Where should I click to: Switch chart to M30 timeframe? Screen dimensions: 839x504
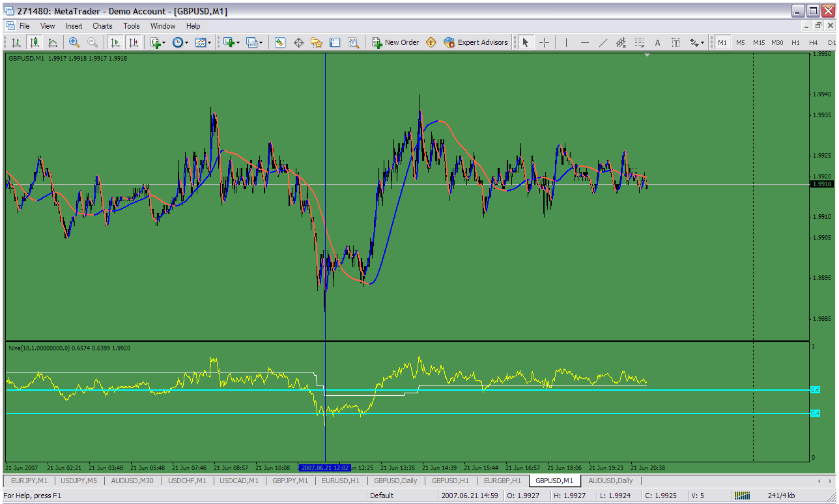(777, 42)
